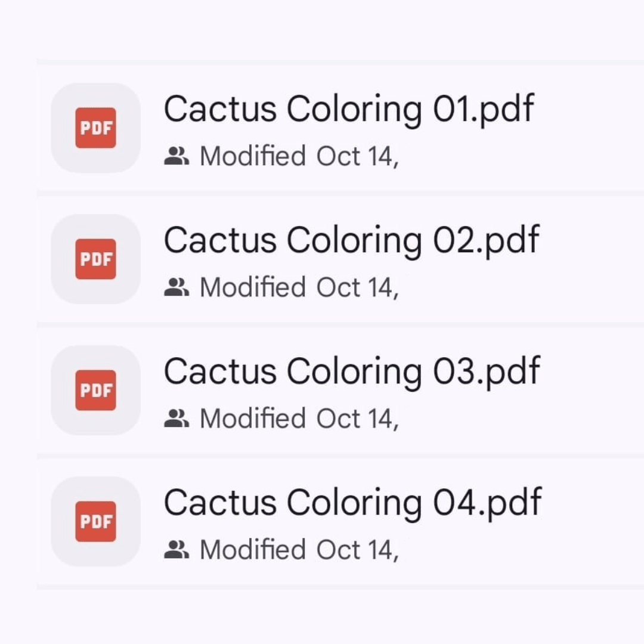Tap the red PDF badge beside Cactus Coloring 04.pdf
644x644 pixels.
[95, 521]
